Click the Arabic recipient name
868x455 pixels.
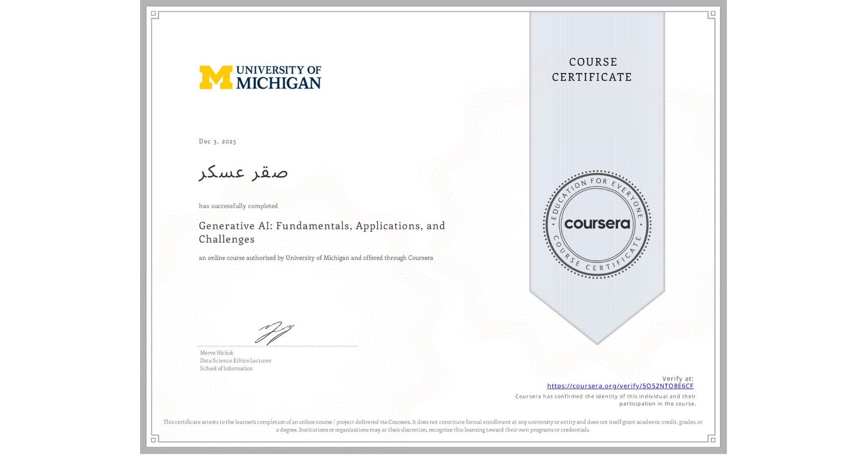[243, 172]
